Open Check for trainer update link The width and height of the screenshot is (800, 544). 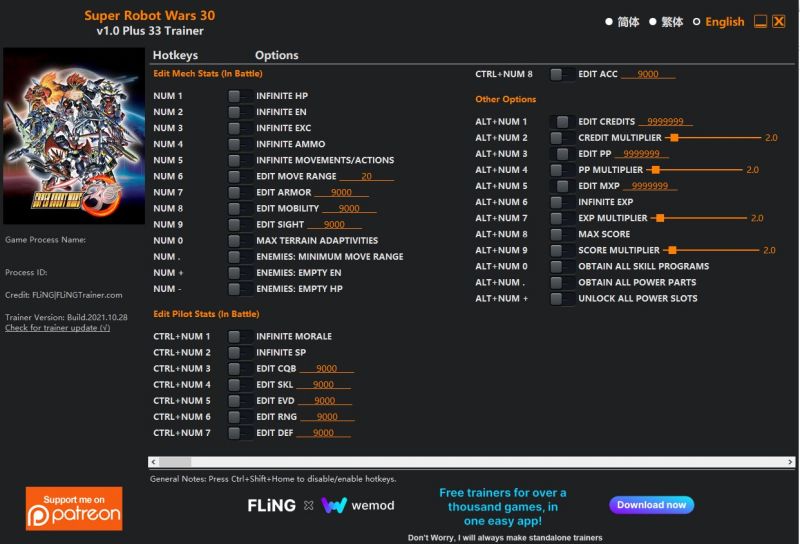pyautogui.click(x=58, y=328)
